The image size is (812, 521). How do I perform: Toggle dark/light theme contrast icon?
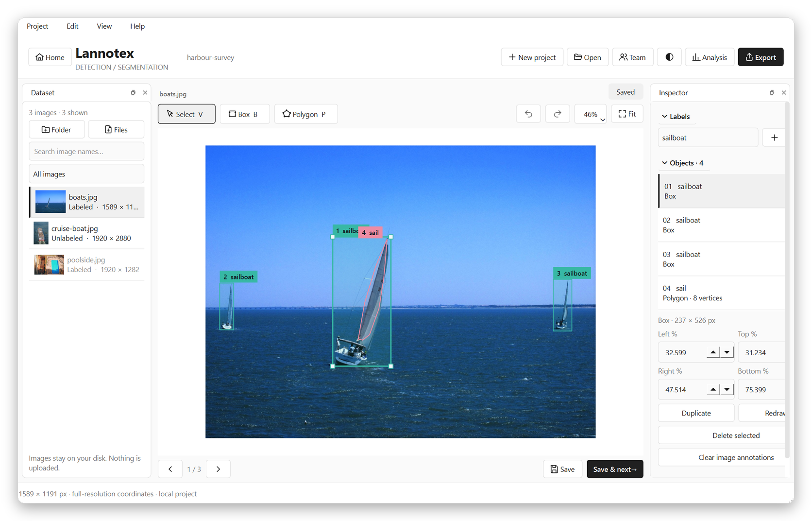669,57
